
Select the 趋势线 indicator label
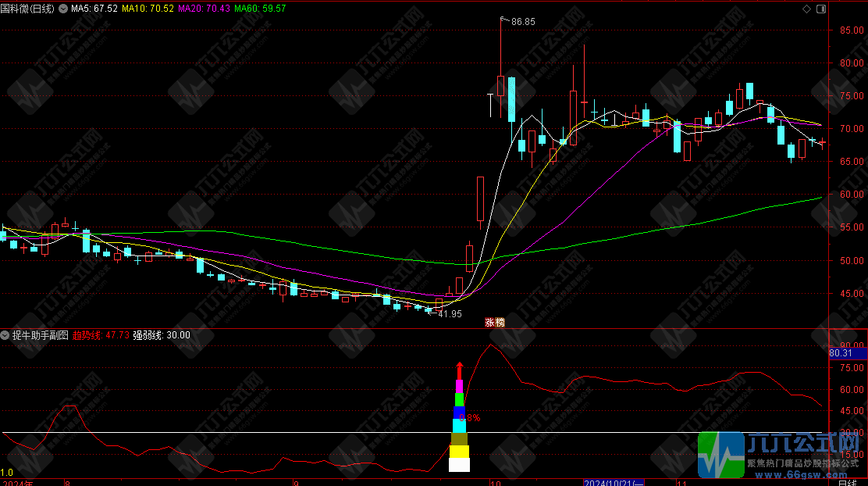[101, 335]
